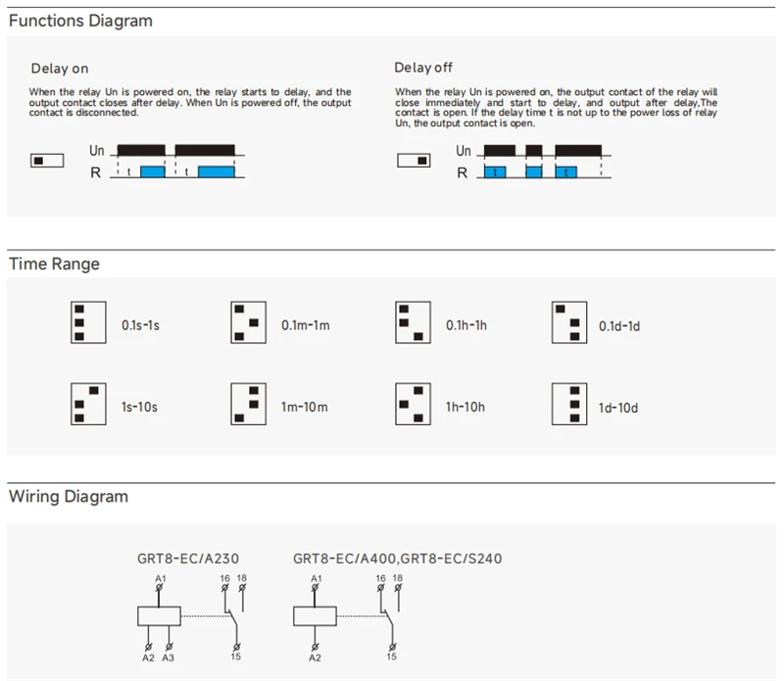The height and width of the screenshot is (681, 784).
Task: Select the 1m-10m DIP switch icon
Action: tap(249, 404)
